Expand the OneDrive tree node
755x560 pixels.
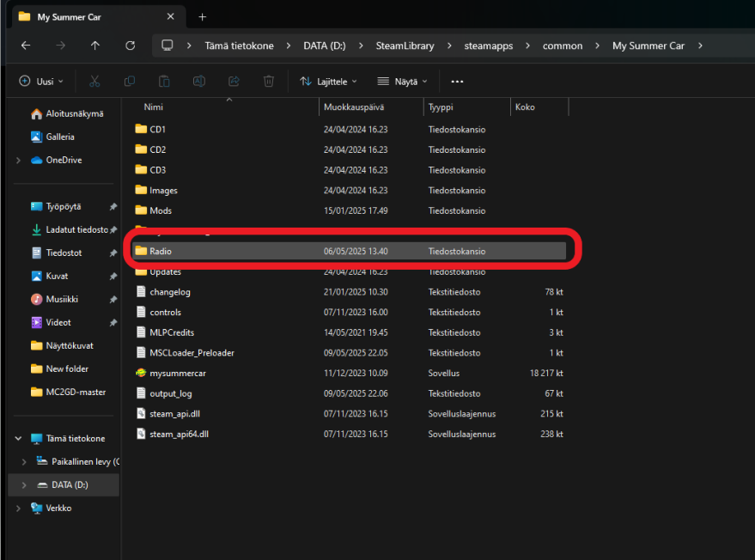pos(18,160)
